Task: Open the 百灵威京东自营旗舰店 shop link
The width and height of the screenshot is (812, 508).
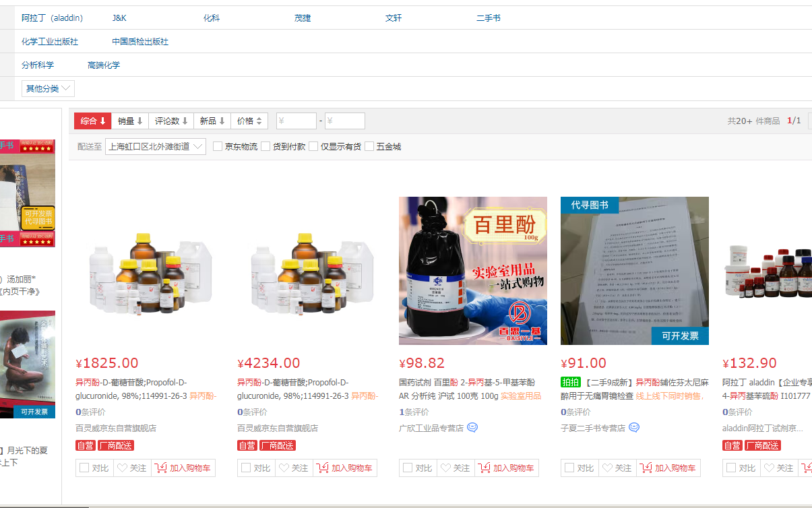Action: click(116, 428)
